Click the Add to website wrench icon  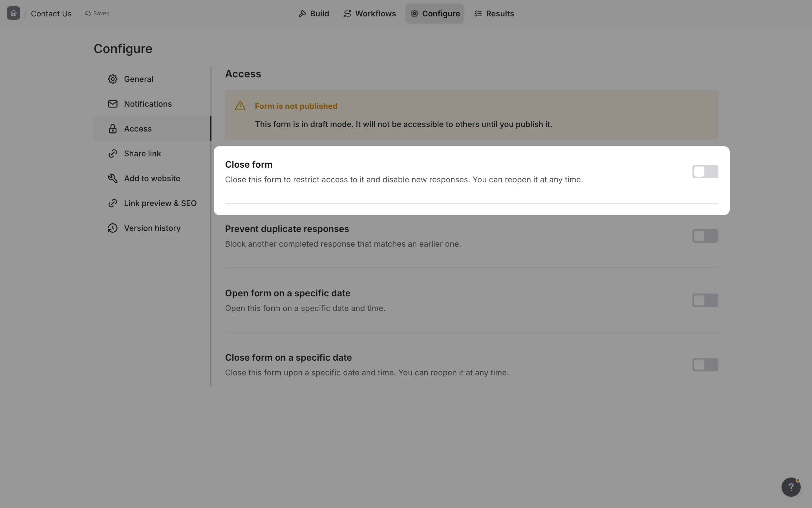tap(113, 178)
